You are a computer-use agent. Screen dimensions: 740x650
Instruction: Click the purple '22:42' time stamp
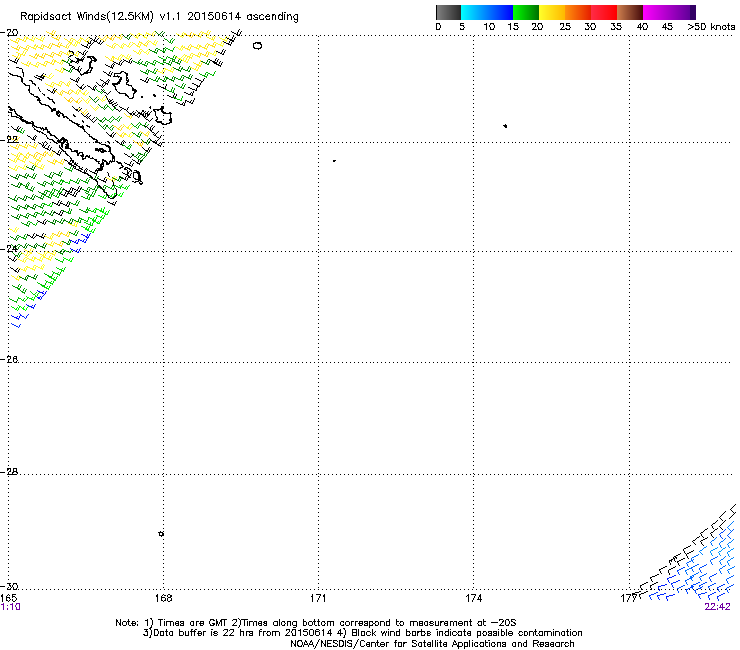(717, 607)
